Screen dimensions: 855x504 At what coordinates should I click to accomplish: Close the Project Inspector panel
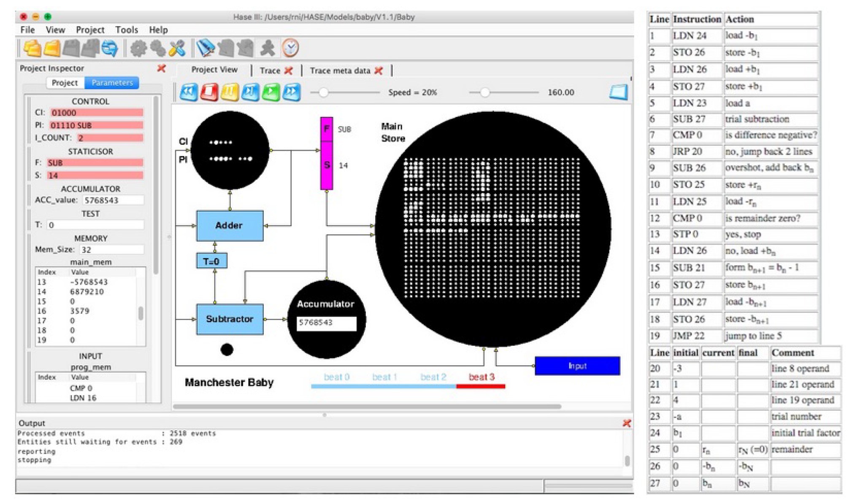(x=161, y=68)
